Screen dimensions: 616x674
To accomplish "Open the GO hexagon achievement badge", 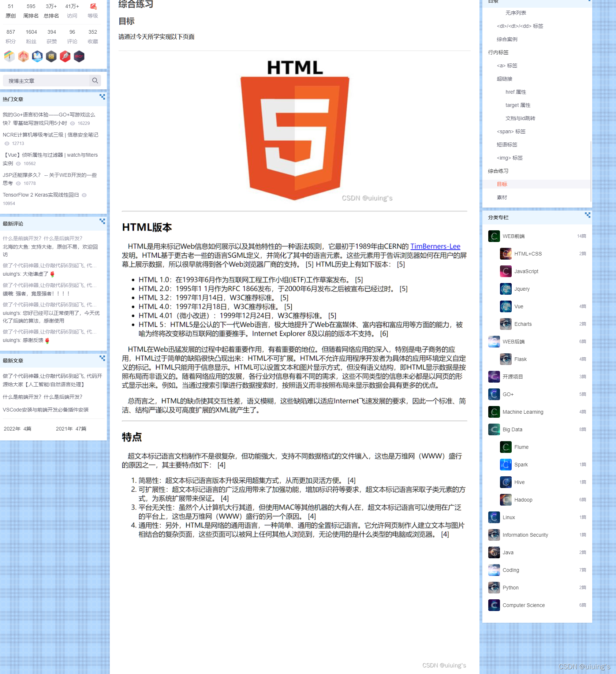I will click(x=79, y=56).
